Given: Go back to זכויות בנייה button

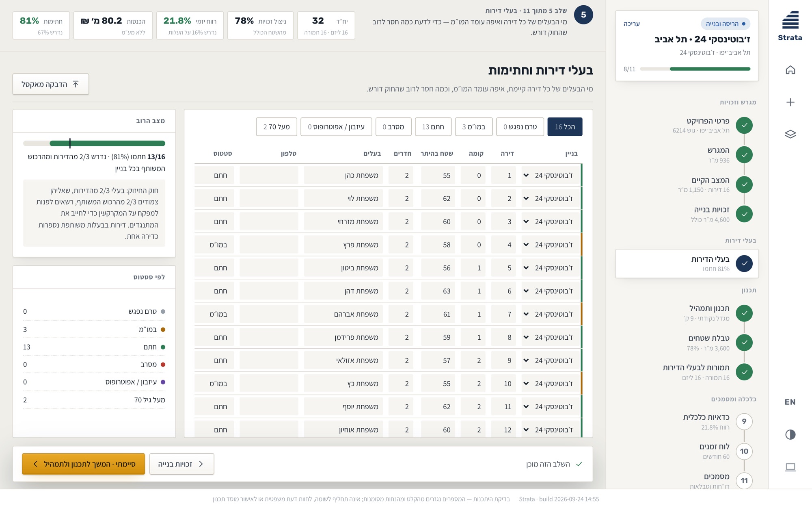Looking at the screenshot, I should pyautogui.click(x=181, y=464).
